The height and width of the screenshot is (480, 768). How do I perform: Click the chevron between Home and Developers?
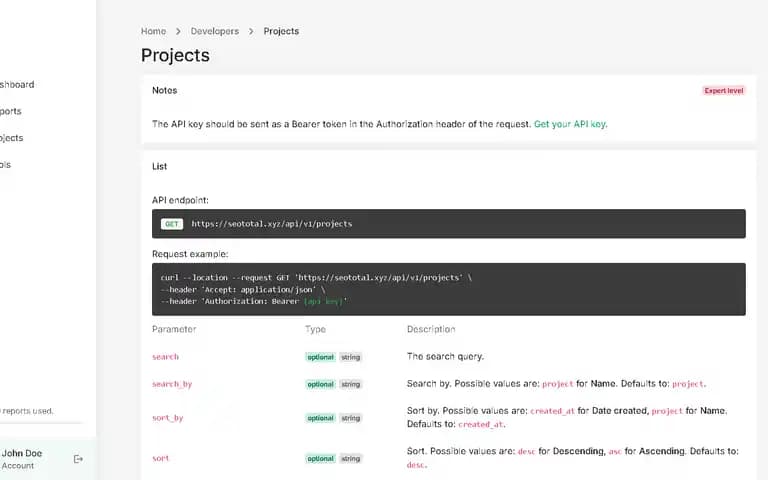click(178, 31)
